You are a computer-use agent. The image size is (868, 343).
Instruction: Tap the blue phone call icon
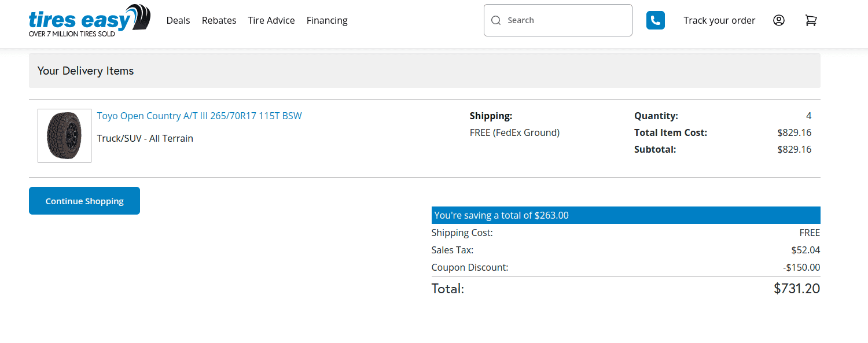[656, 20]
